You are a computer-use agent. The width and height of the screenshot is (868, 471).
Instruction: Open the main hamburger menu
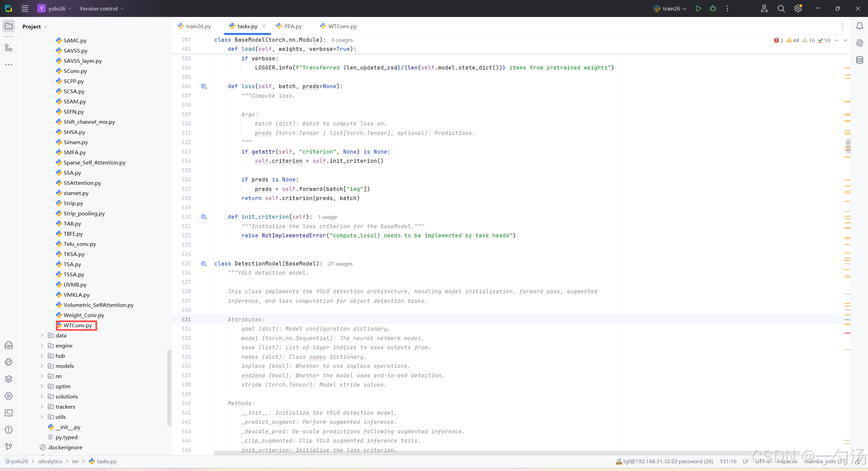click(25, 8)
